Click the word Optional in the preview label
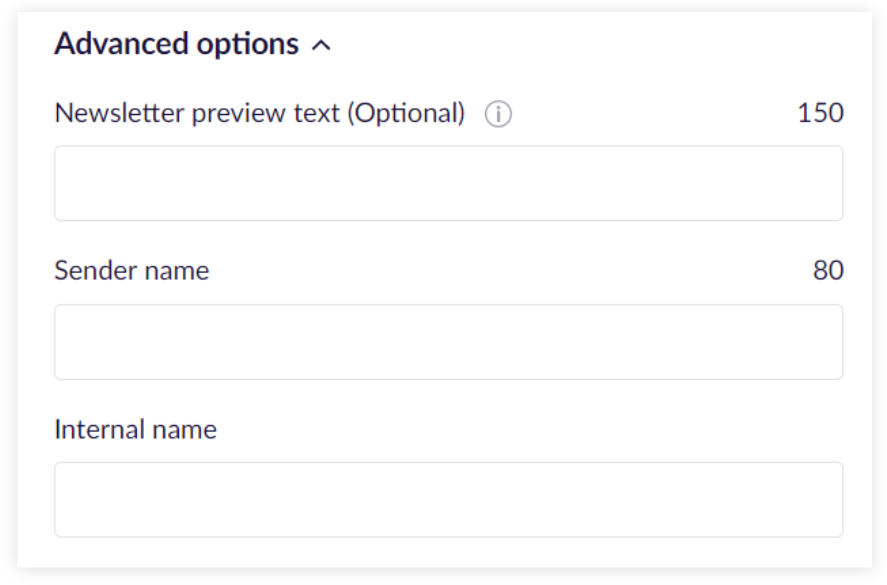Screen dimensions: 887x585 click(407, 113)
